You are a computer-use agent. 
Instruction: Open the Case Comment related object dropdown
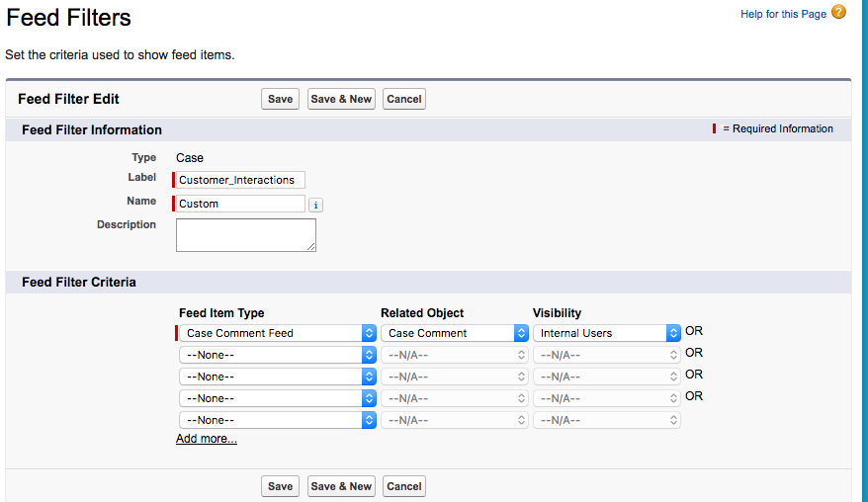(x=455, y=333)
